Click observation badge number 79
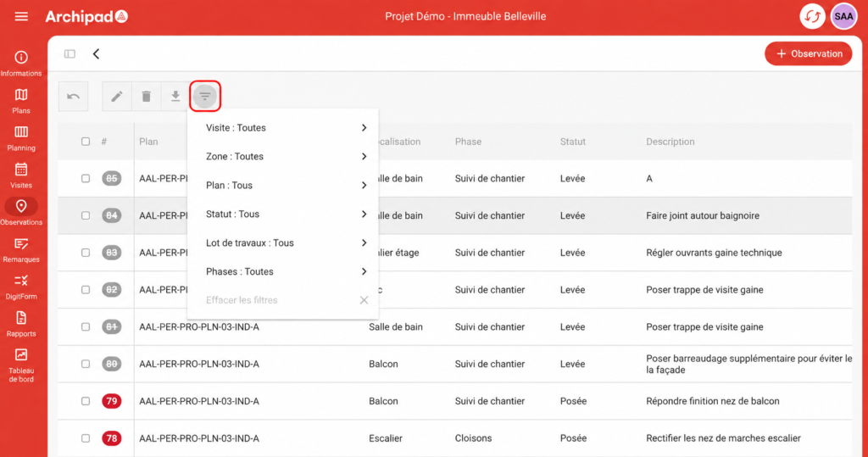 pyautogui.click(x=111, y=401)
